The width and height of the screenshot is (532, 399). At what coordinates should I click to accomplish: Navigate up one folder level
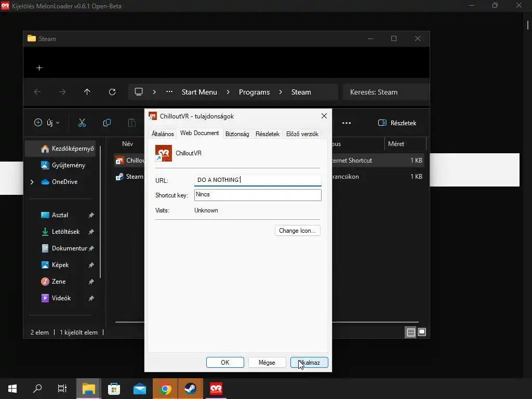[87, 92]
